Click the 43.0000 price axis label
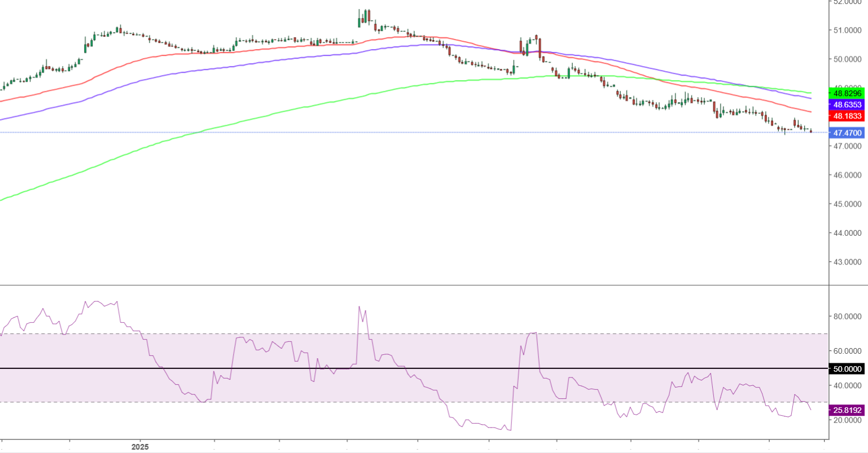This screenshot has width=868, height=453. click(847, 262)
